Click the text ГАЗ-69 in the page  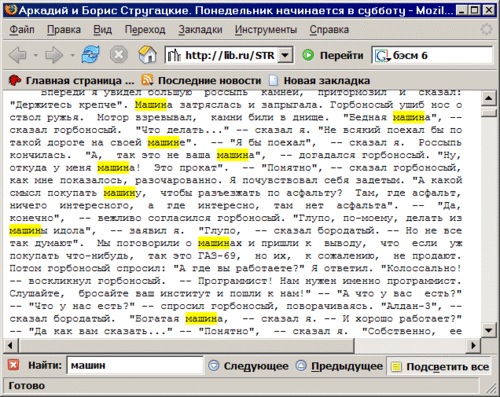pos(219,256)
